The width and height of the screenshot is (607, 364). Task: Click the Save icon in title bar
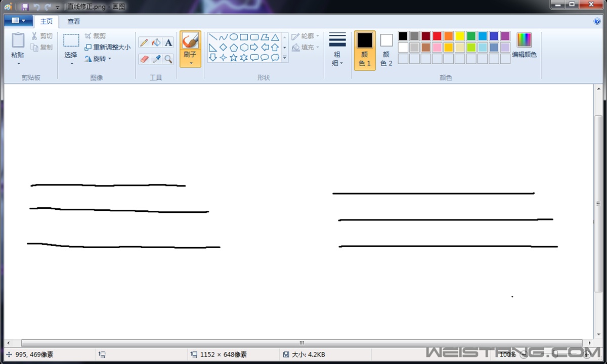tap(25, 7)
